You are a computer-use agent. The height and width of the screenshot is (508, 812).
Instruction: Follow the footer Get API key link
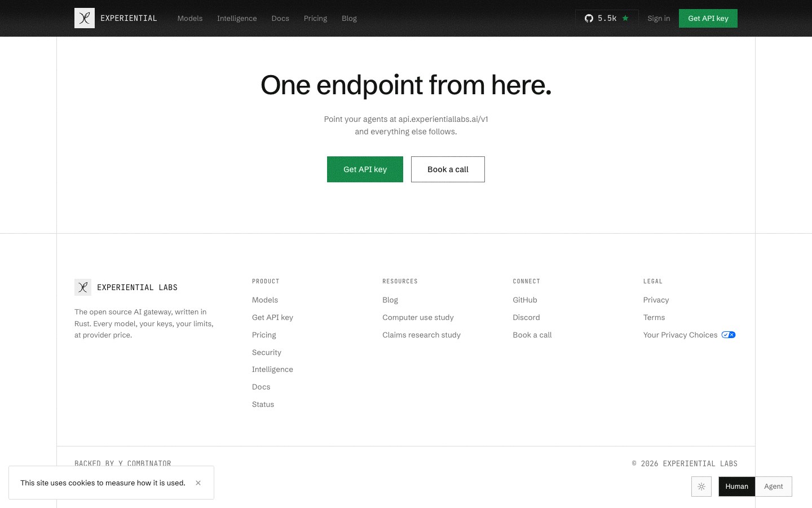pos(272,317)
